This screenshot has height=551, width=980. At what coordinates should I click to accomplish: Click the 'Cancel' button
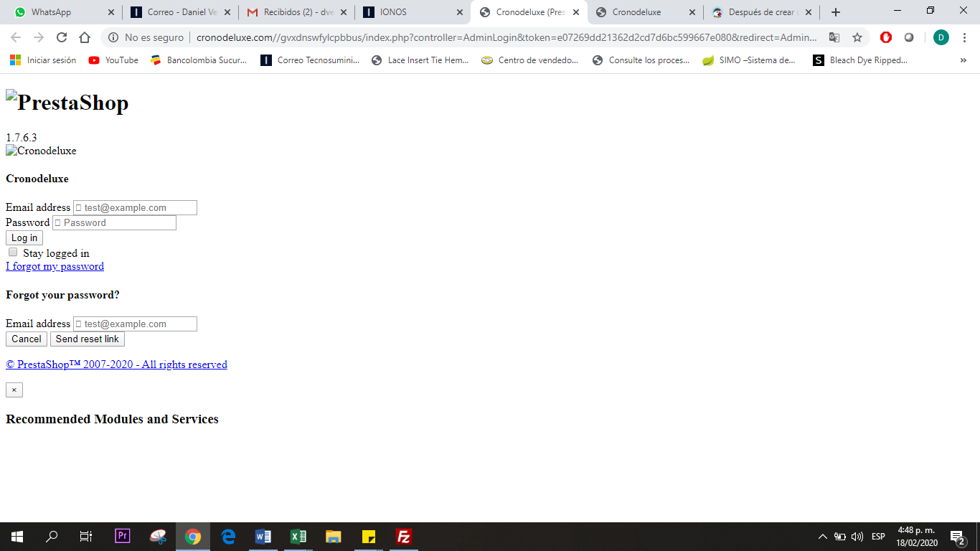(x=27, y=339)
